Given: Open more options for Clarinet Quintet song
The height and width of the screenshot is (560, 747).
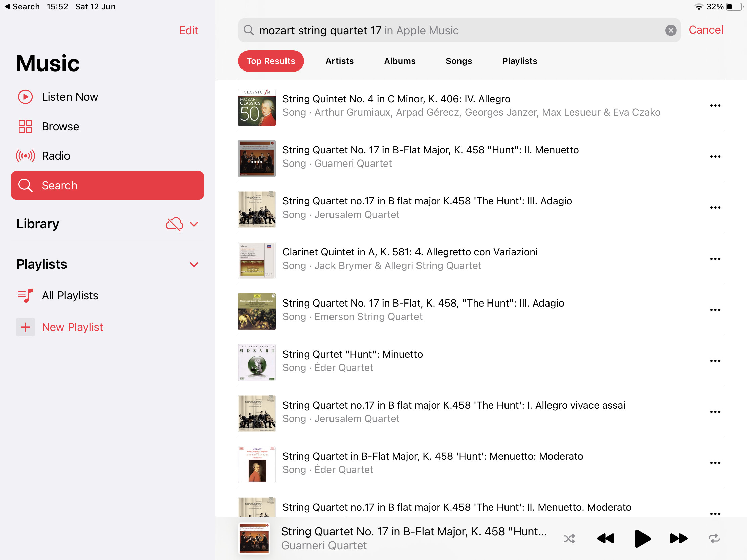Looking at the screenshot, I should [715, 259].
